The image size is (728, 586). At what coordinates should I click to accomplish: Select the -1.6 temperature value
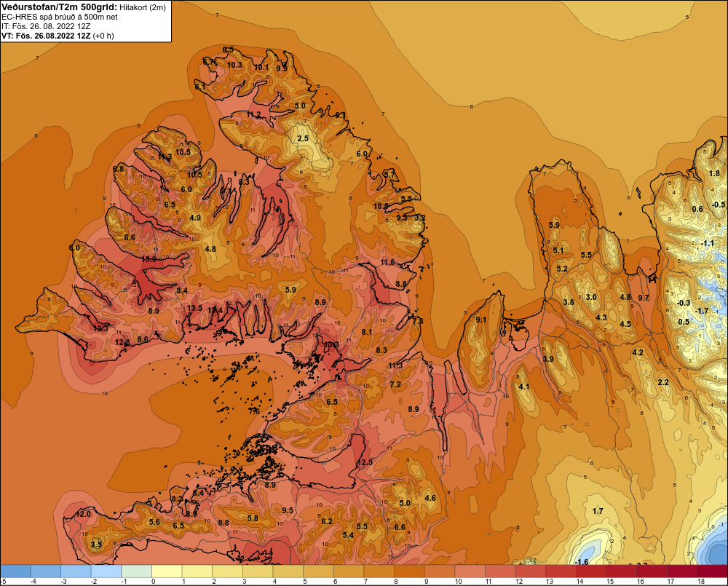click(582, 562)
